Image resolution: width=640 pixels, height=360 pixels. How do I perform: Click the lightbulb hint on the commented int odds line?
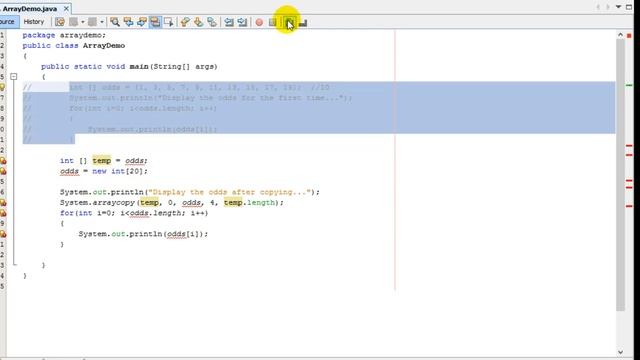pyautogui.click(x=2, y=87)
